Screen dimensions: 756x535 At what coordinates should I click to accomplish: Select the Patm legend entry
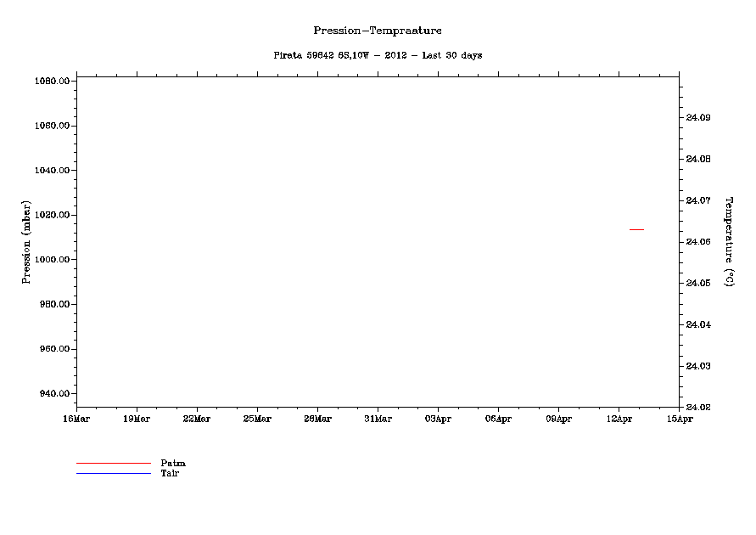[x=173, y=463]
